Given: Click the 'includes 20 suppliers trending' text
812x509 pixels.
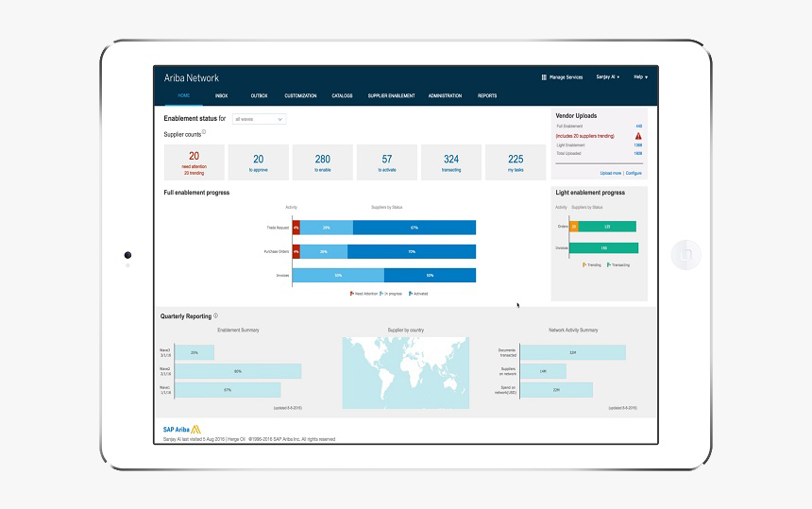Looking at the screenshot, I should point(585,136).
